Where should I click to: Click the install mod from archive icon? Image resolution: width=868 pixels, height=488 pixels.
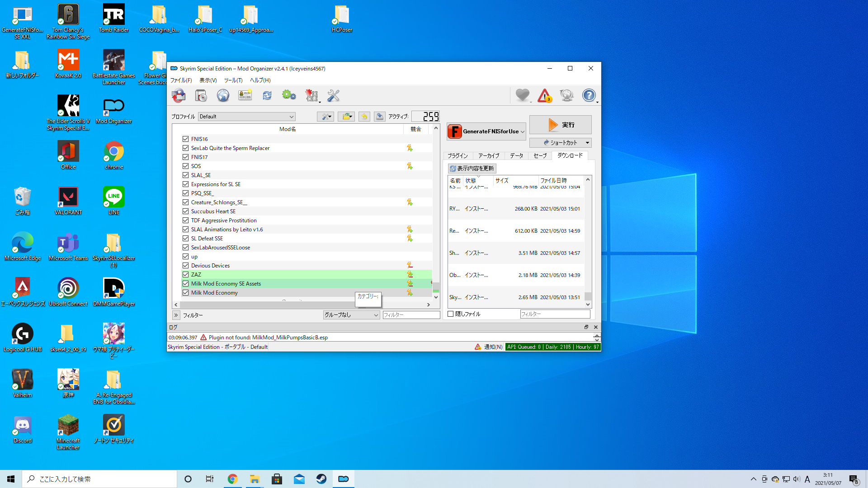tap(179, 95)
